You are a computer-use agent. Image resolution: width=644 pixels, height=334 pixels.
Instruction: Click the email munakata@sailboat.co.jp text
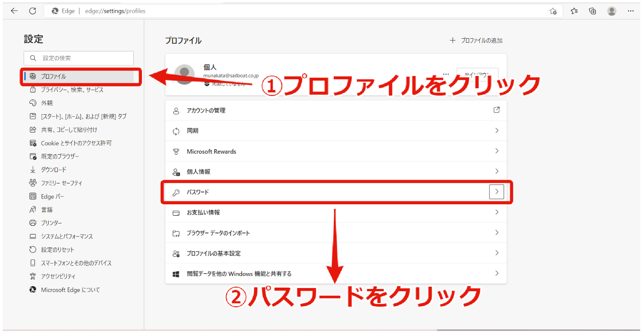point(231,76)
